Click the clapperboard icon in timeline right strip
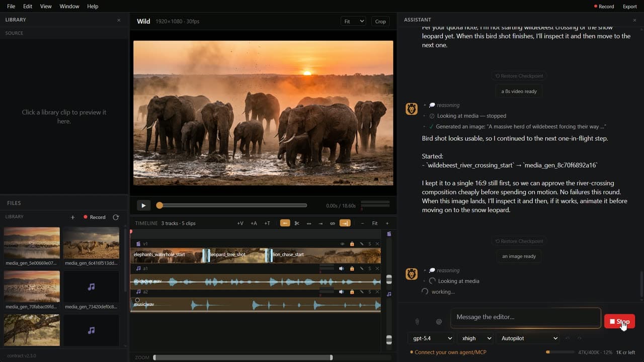Image resolution: width=644 pixels, height=362 pixels. [389, 234]
